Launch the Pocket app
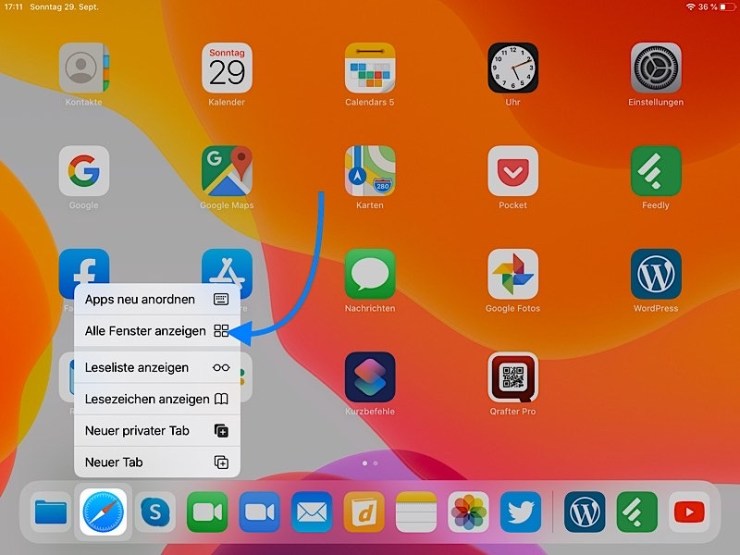 tap(513, 171)
